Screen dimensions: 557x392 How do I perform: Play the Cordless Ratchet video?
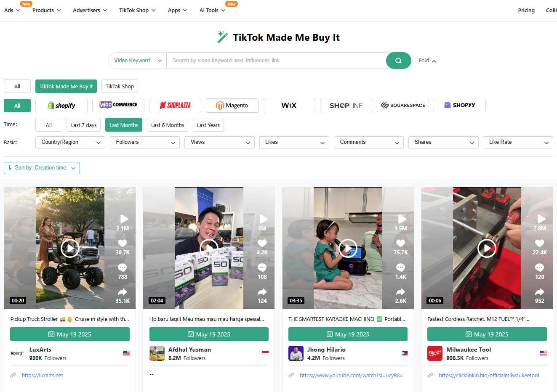pos(487,249)
